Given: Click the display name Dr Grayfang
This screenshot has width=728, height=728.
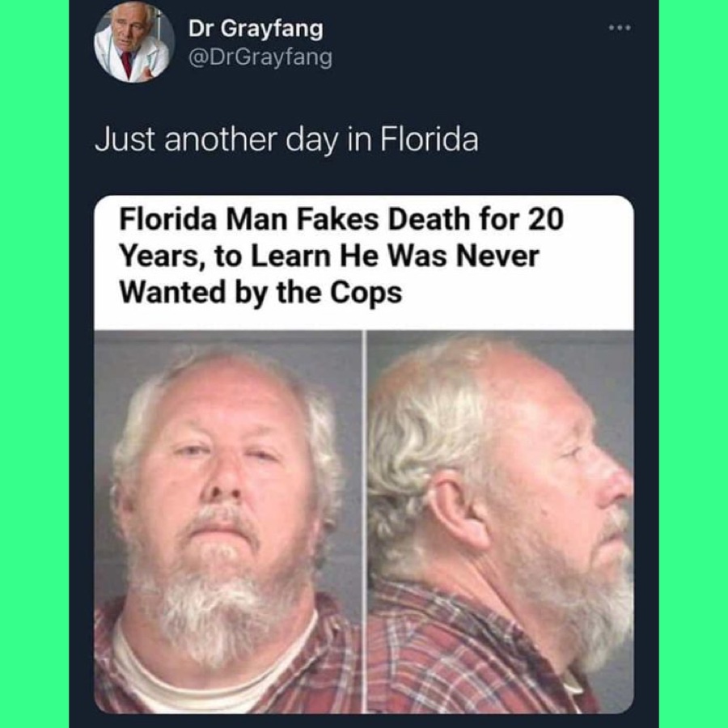Looking at the screenshot, I should [x=256, y=29].
